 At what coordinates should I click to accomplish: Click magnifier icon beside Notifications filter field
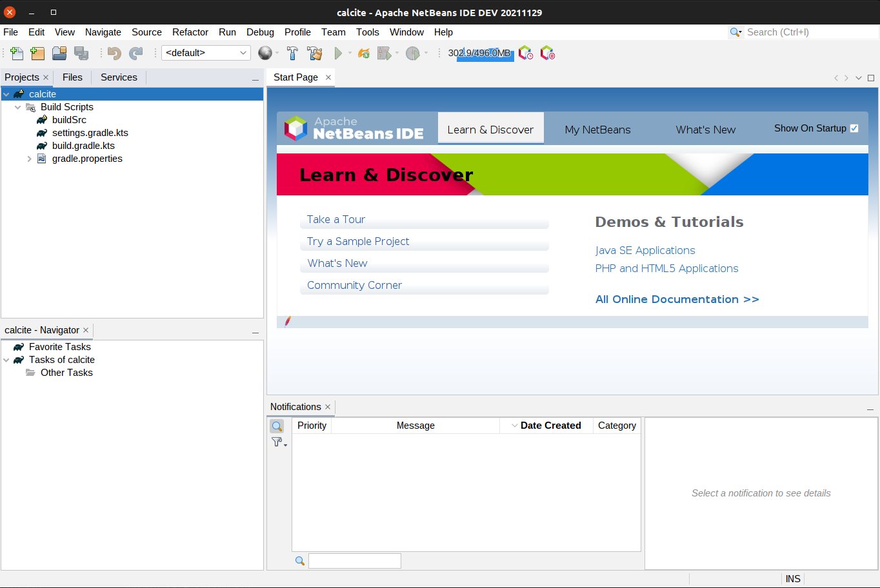(x=300, y=561)
